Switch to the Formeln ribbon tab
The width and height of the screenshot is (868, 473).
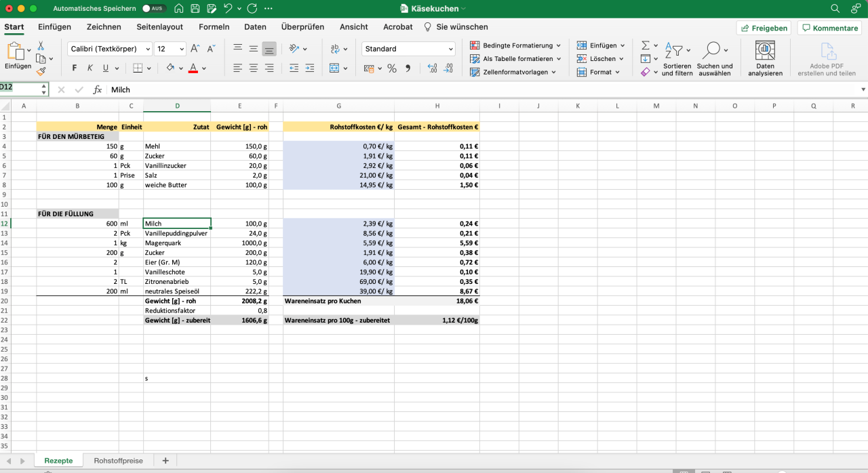click(x=214, y=27)
